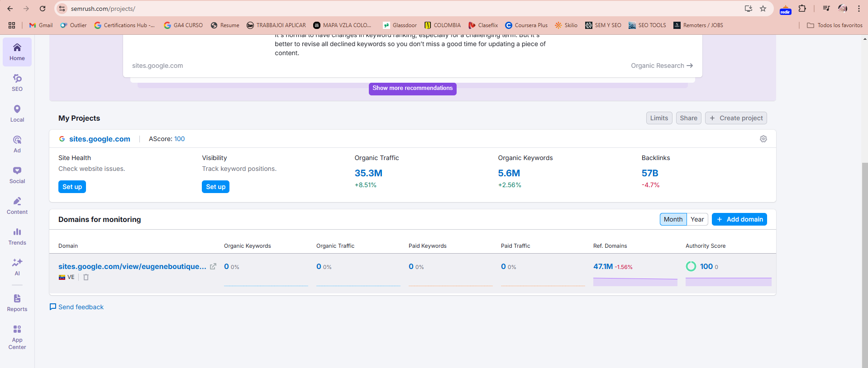The height and width of the screenshot is (368, 868).
Task: Open media controls icon in toolbar
Action: click(x=826, y=9)
